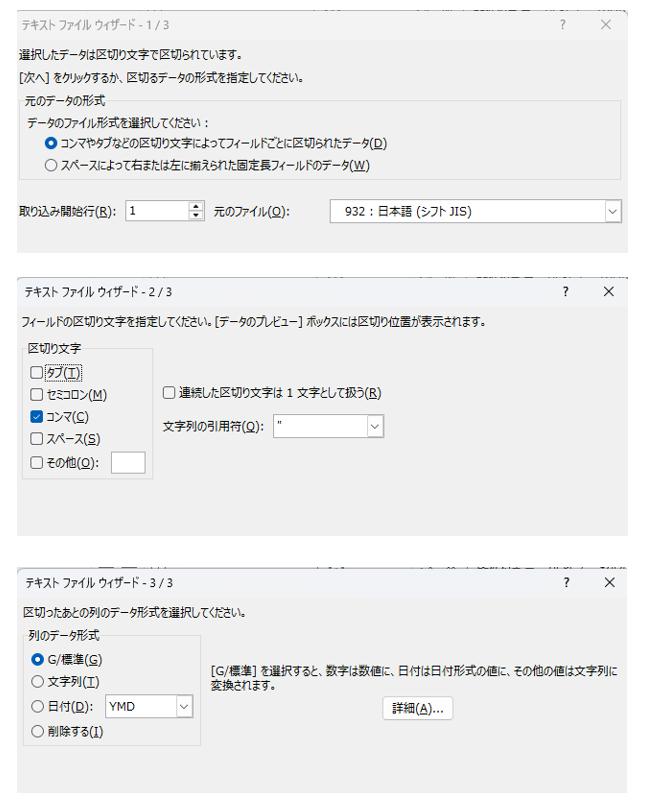Click the その他 custom delimiter text box
The width and height of the screenshot is (646, 800).
[128, 462]
